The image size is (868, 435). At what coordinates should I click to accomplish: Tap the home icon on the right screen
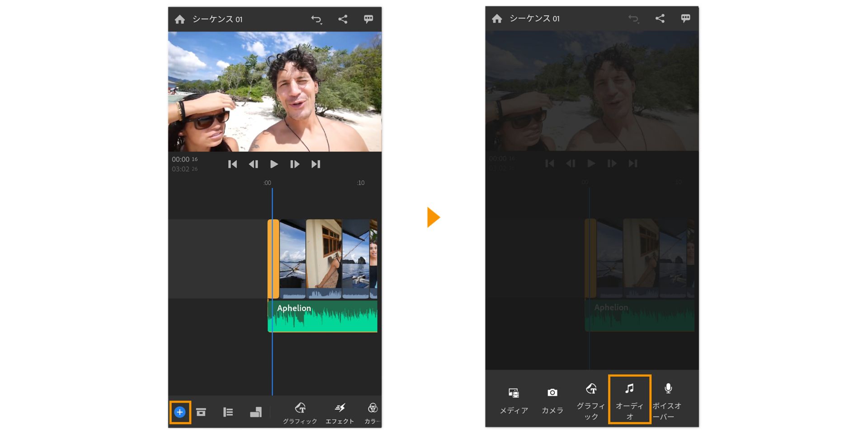(x=497, y=19)
